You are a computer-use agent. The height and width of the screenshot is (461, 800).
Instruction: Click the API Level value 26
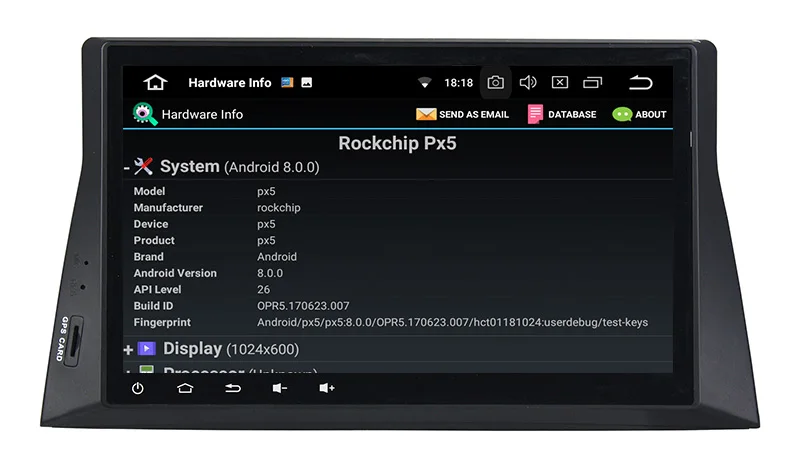[263, 290]
